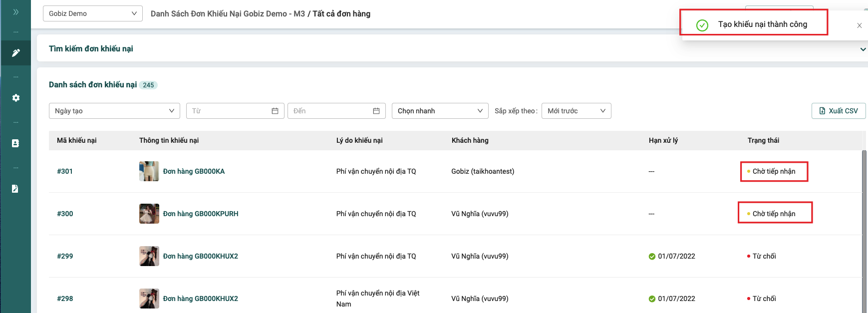
Task: Open calendar icon in 'Đến' date field
Action: coord(376,111)
